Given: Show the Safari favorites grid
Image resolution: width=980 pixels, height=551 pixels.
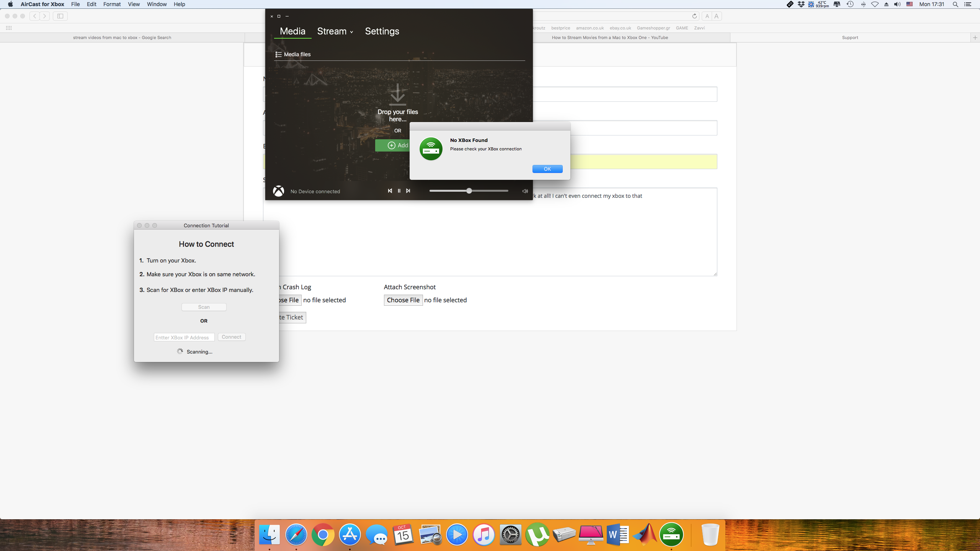Looking at the screenshot, I should tap(9, 28).
